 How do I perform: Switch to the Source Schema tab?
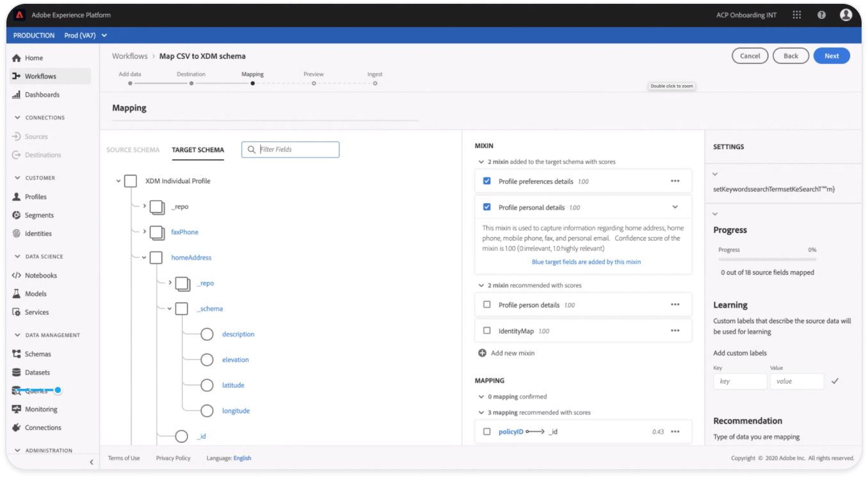[133, 150]
